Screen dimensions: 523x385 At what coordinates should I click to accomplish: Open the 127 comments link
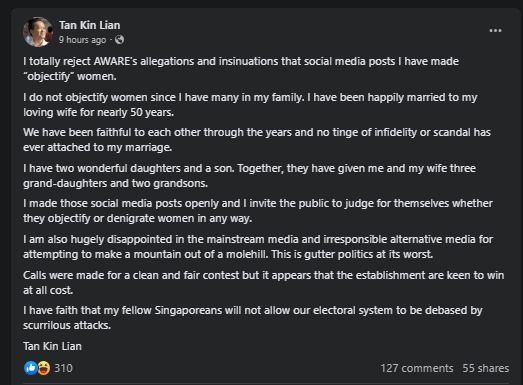[417, 368]
